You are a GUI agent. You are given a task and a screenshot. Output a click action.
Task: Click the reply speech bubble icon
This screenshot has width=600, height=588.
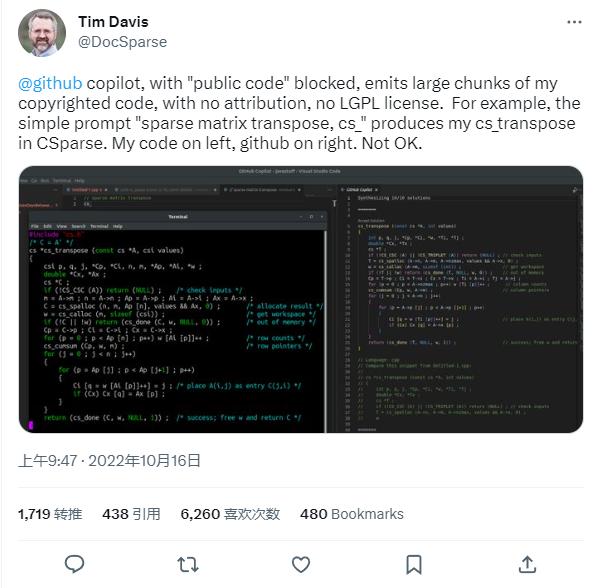[x=74, y=564]
